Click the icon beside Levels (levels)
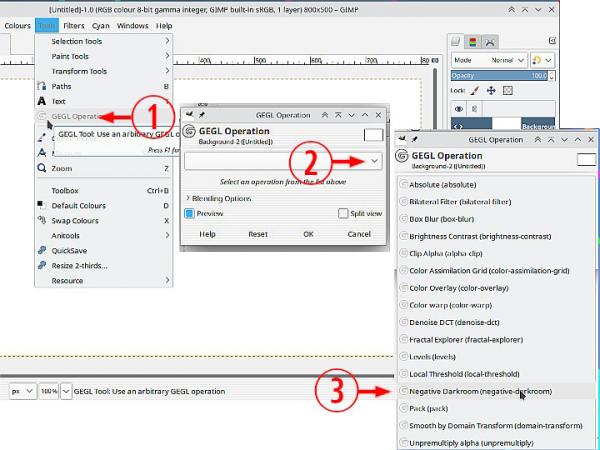This screenshot has height=450, width=600. pos(403,357)
